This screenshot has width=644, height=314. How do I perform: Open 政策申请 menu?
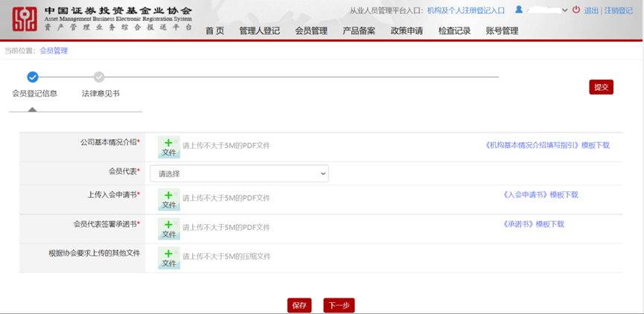tap(407, 31)
